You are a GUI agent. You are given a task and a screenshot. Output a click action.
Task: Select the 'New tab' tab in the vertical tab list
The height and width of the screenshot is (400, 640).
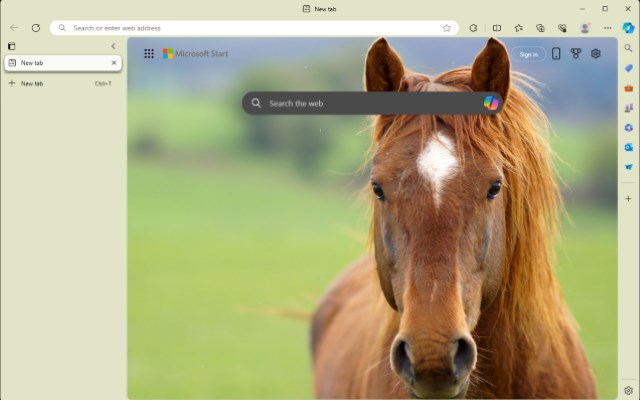coord(63,63)
